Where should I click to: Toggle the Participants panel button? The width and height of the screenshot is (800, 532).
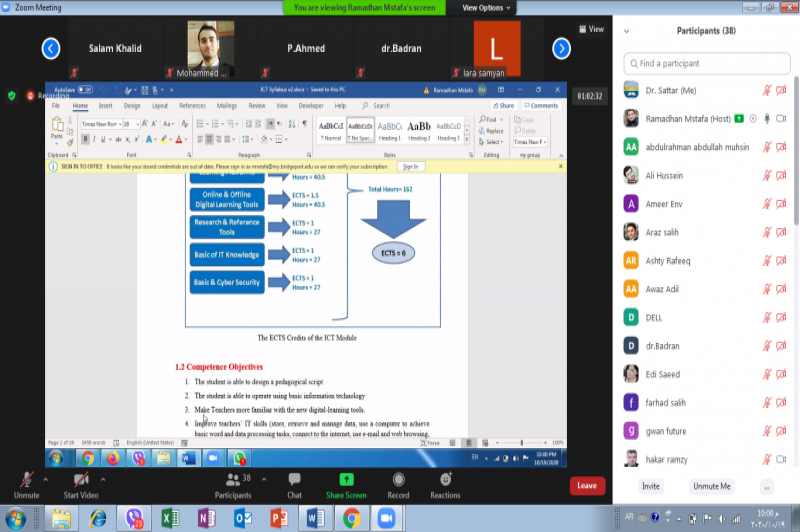point(233,480)
